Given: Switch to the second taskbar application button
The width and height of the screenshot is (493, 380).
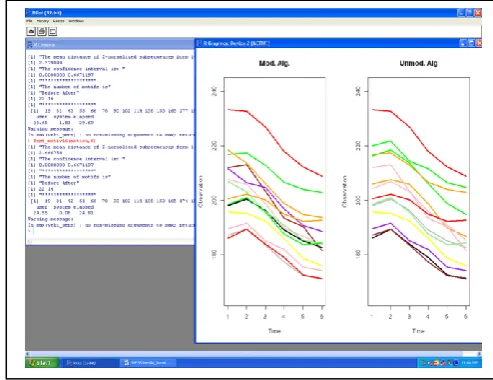Looking at the screenshot, I should 148,363.
